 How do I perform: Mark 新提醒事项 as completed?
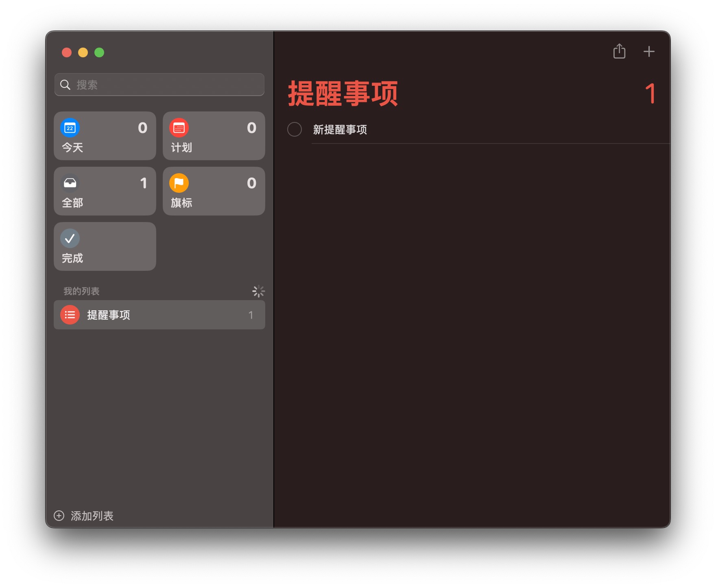pos(295,130)
